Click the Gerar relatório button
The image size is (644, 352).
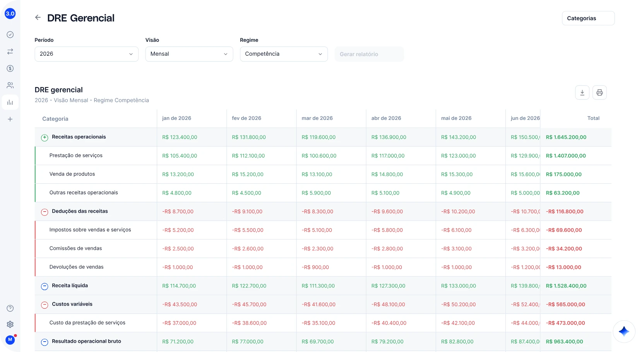(369, 54)
